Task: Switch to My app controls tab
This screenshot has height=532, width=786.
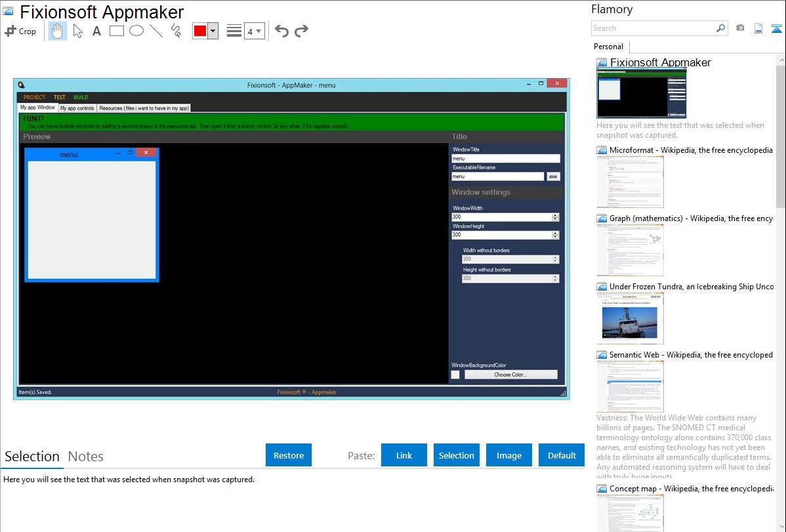Action: click(77, 108)
